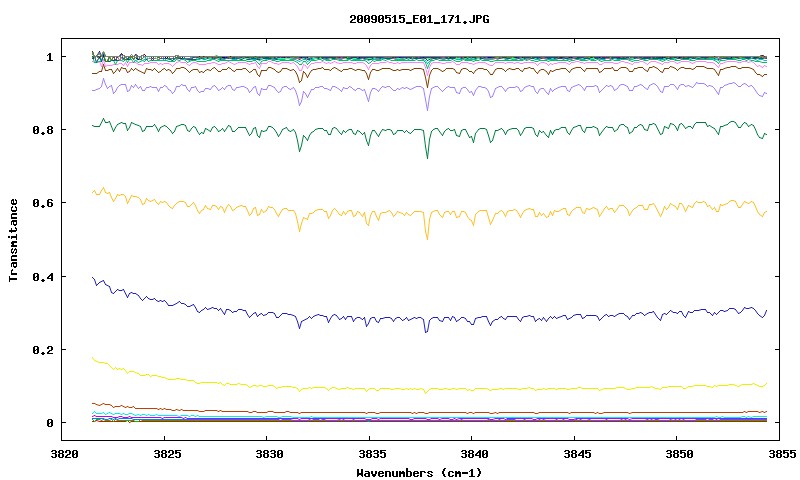Click the Transmittance y-axis label

click(x=13, y=240)
